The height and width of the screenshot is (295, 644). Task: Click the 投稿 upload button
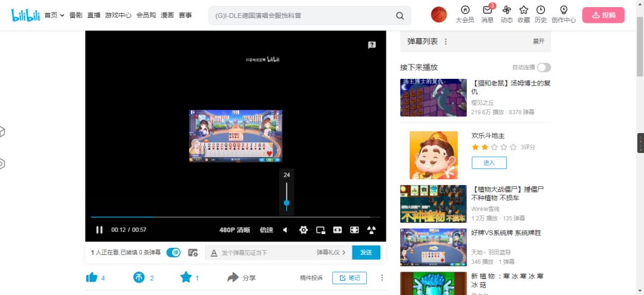coord(603,15)
